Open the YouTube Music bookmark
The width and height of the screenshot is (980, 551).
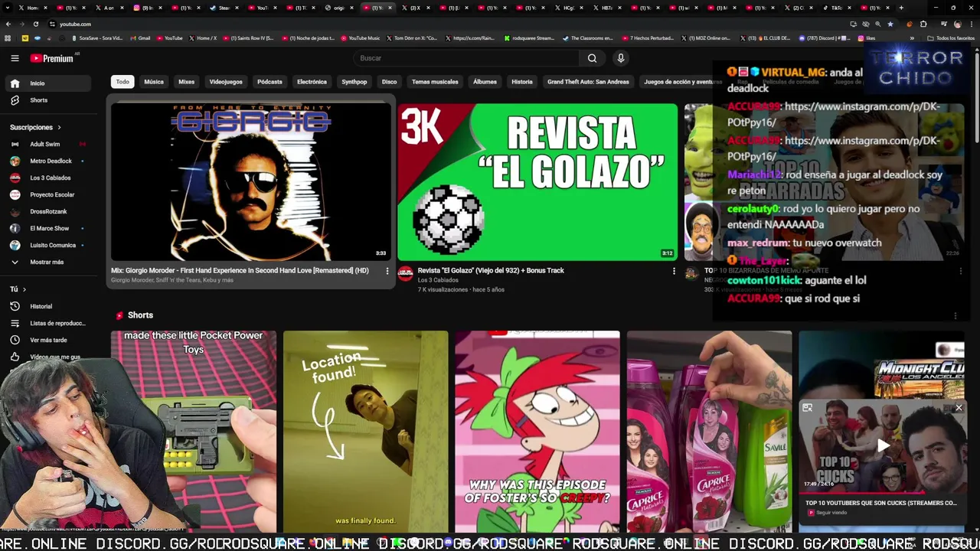tap(360, 38)
